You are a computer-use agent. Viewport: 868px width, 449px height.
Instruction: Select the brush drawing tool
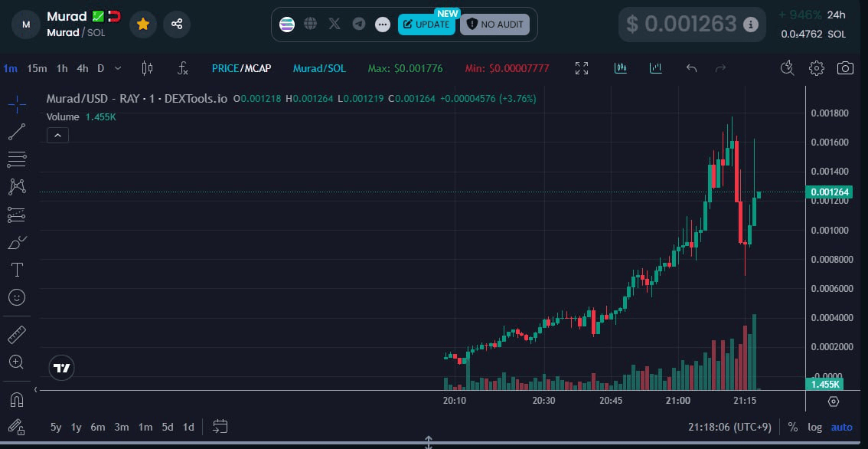click(x=17, y=242)
